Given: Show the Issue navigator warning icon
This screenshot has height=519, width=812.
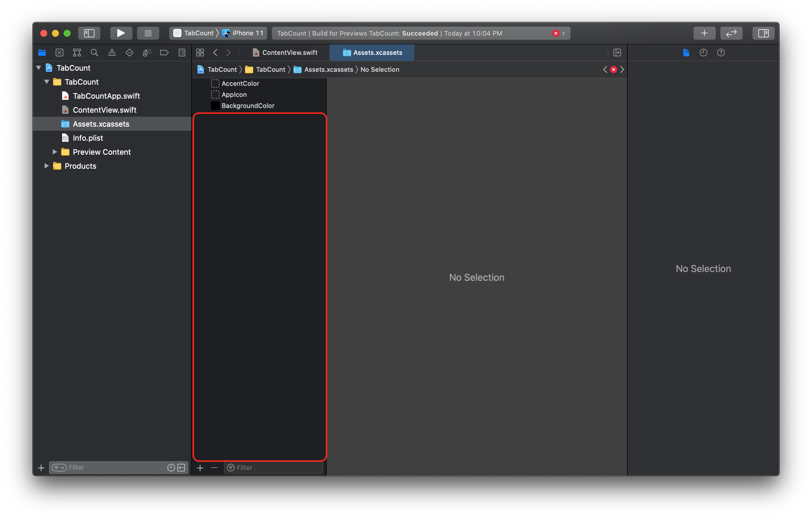Looking at the screenshot, I should tap(112, 53).
